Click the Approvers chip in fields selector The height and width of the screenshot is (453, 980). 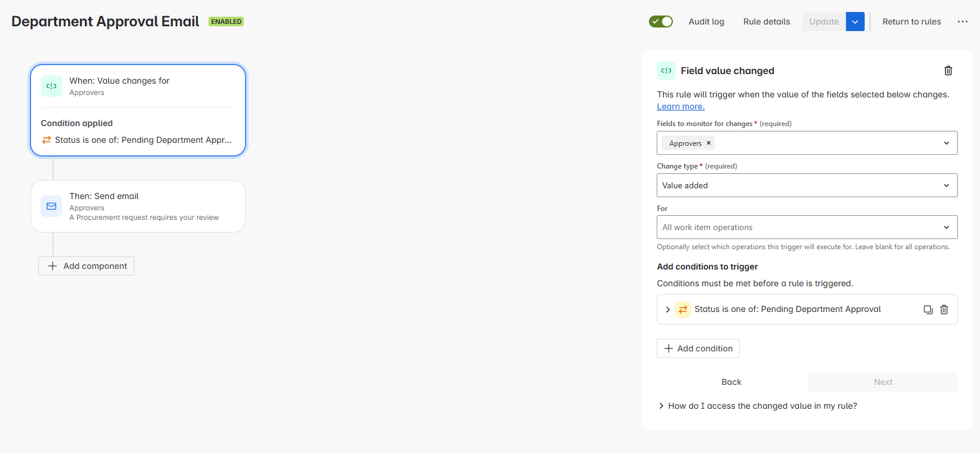[x=686, y=143]
